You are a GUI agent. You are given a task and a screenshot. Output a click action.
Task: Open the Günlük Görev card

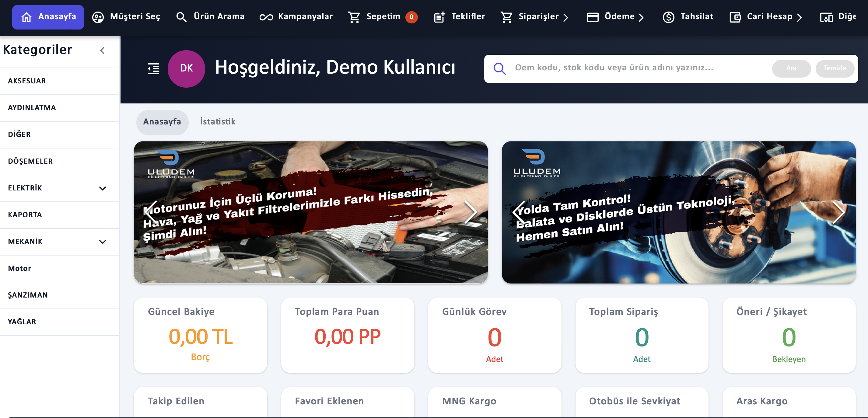(x=495, y=335)
